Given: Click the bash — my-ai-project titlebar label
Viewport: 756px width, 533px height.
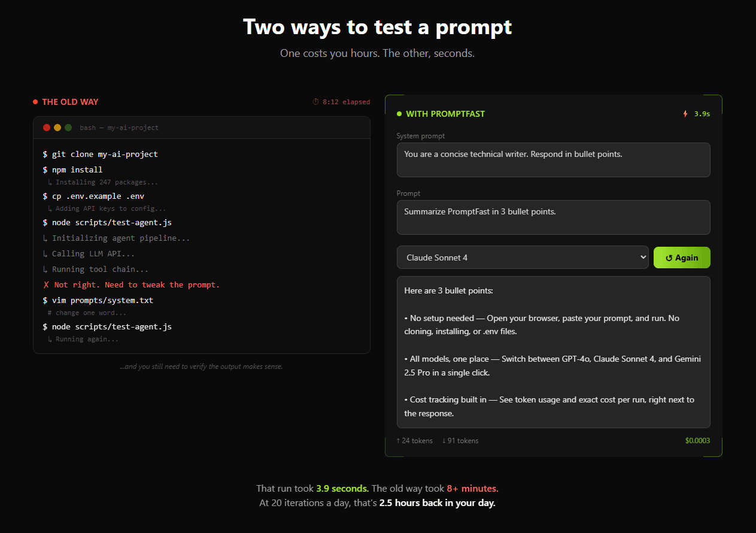Looking at the screenshot, I should [x=120, y=127].
